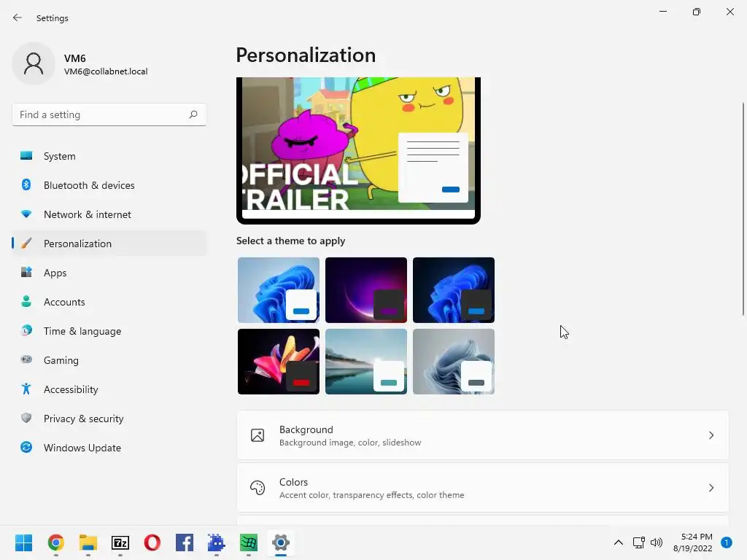
Task: Click the Personalization page heading
Action: pos(306,55)
